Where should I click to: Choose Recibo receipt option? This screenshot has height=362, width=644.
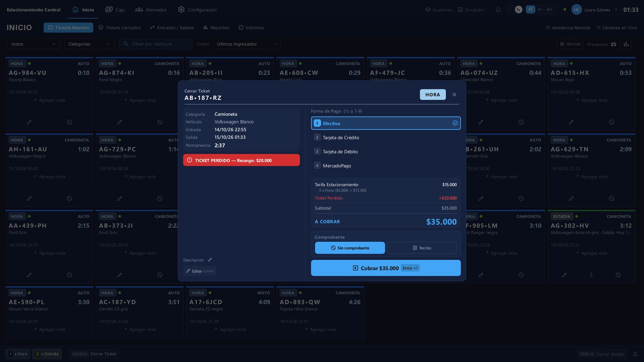coord(422,248)
